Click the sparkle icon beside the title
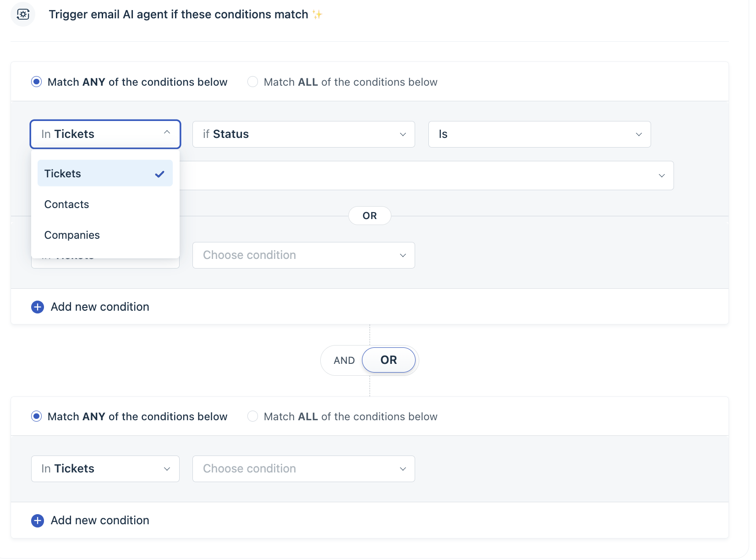 pyautogui.click(x=318, y=15)
